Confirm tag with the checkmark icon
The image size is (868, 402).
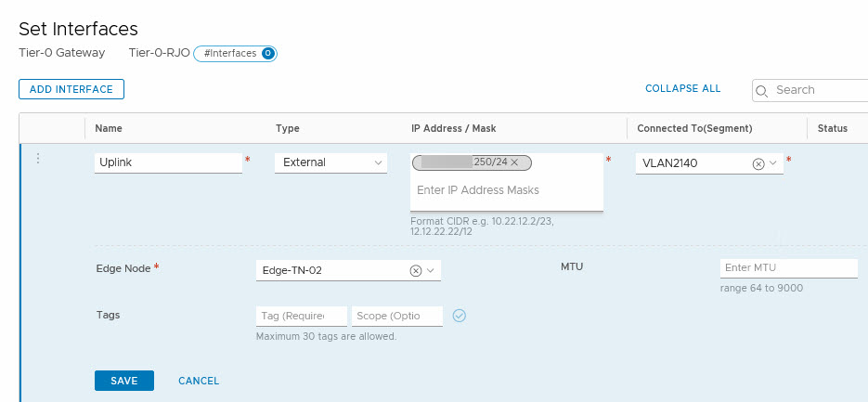(x=459, y=316)
